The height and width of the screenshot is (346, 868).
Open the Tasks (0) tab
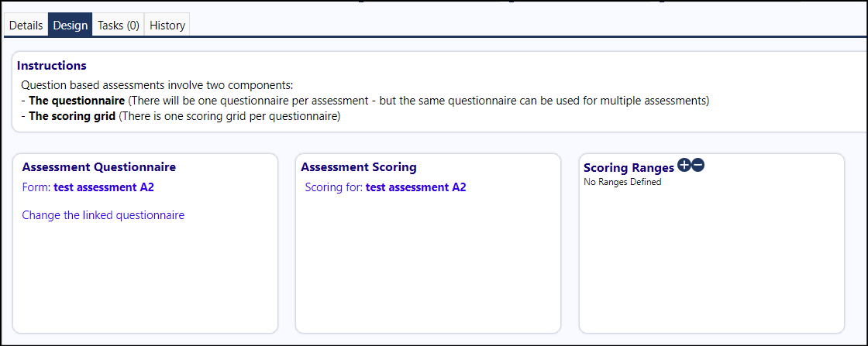coord(119,26)
